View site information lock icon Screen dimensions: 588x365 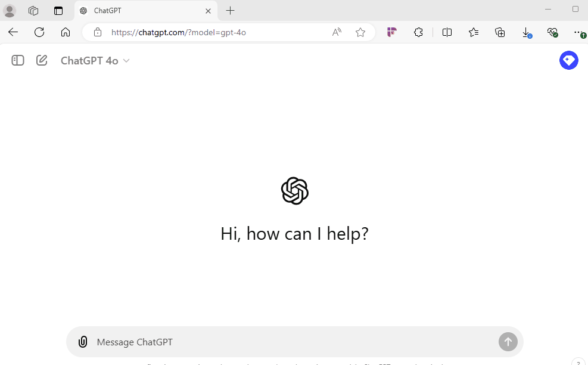(98, 32)
